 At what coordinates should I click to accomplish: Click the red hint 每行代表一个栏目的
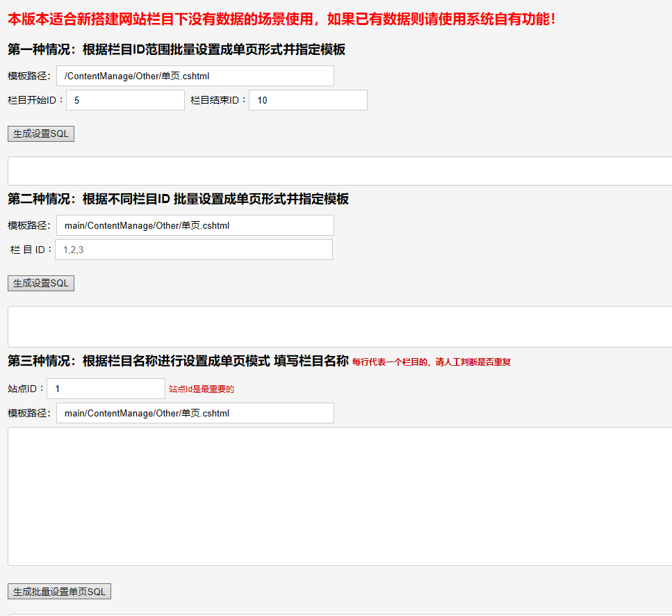431,362
